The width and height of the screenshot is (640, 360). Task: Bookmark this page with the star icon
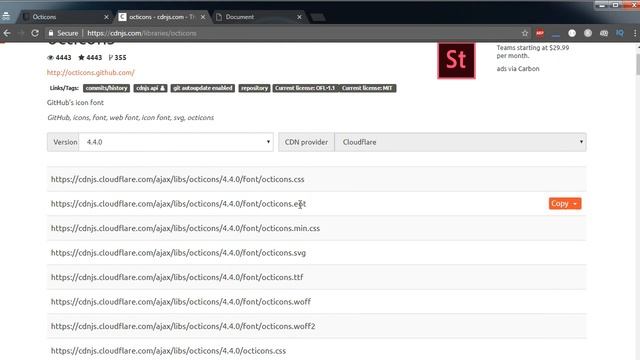(524, 33)
